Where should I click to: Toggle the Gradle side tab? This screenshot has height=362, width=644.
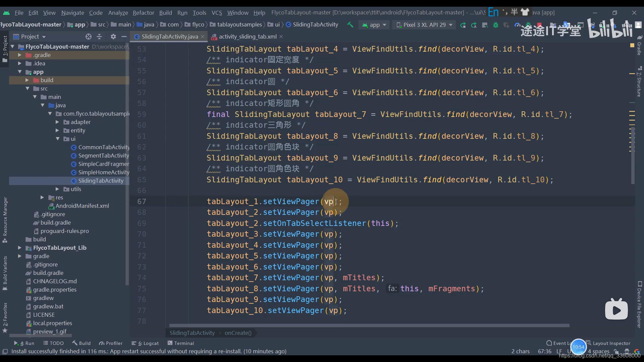tap(639, 45)
